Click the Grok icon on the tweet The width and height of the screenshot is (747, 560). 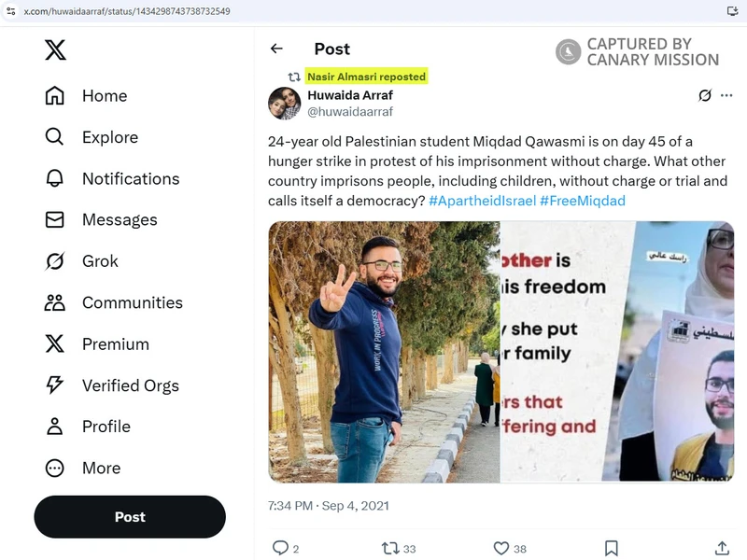pos(705,95)
